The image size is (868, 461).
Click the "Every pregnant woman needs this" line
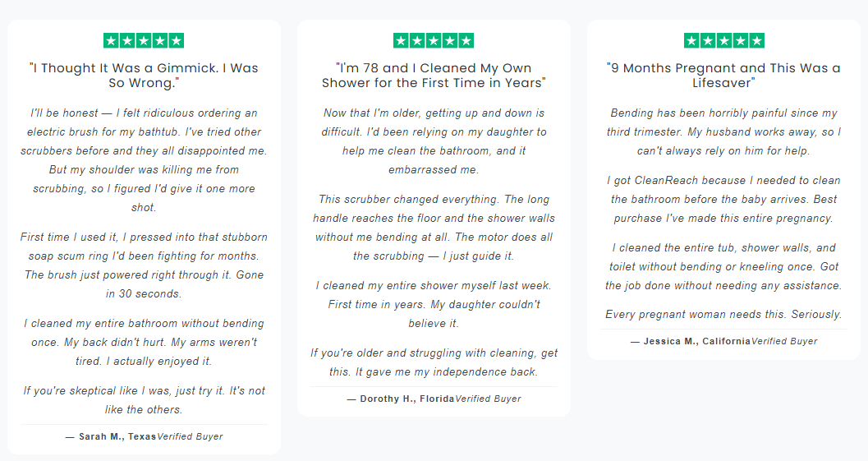coord(723,314)
